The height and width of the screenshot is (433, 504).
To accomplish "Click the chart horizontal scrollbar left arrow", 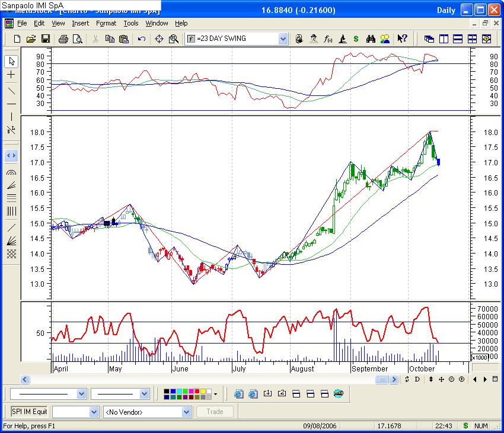I will (x=25, y=379).
